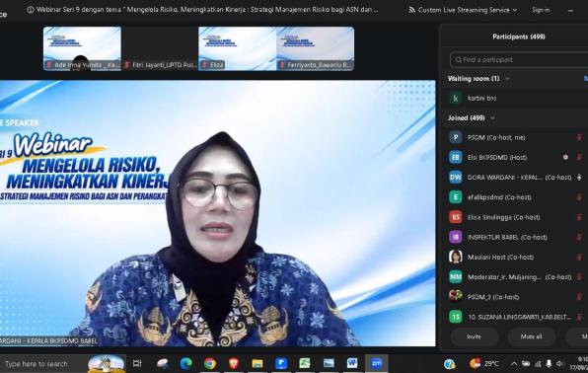Click the INSPEKTUR BABEL avatar IB

(456, 237)
